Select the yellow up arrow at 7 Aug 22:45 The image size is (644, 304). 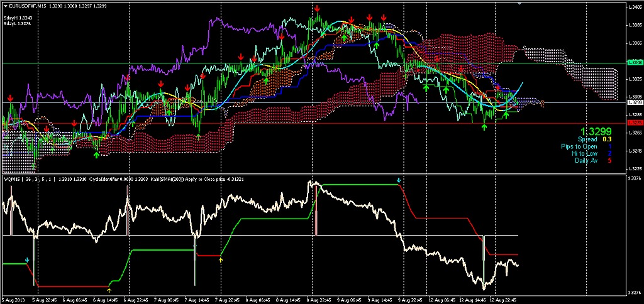tap(221, 259)
